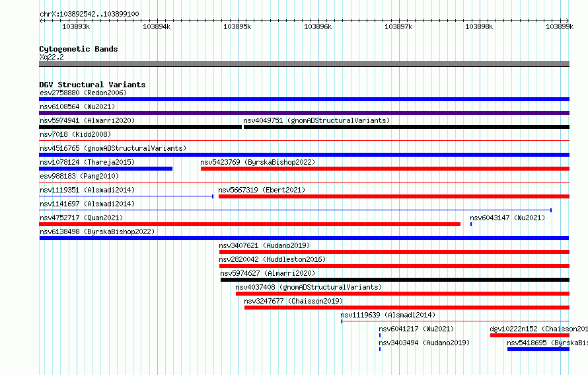Open nsv1141697 (Alsmadi2014) label
588x375 pixels.
(87, 204)
